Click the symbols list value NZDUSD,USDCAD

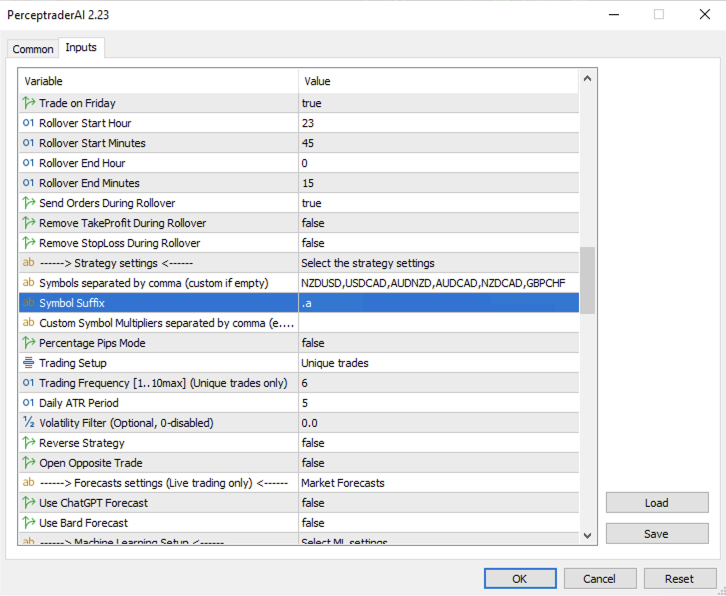(x=438, y=282)
